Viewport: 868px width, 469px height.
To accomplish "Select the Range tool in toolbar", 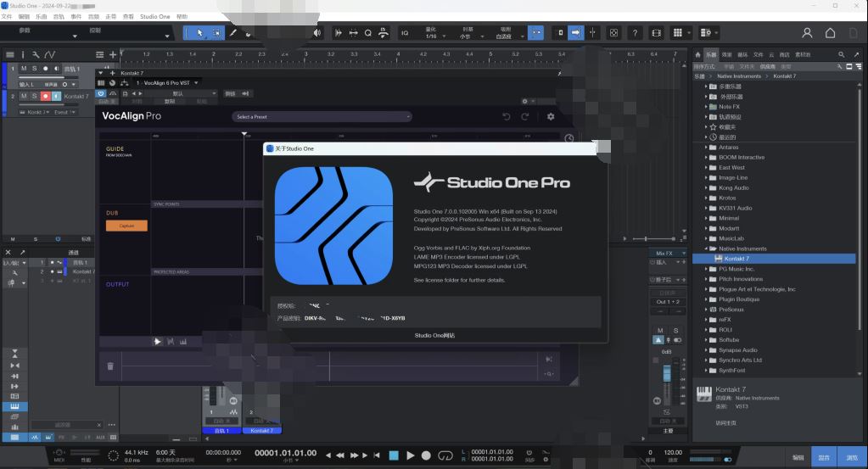I will click(216, 33).
